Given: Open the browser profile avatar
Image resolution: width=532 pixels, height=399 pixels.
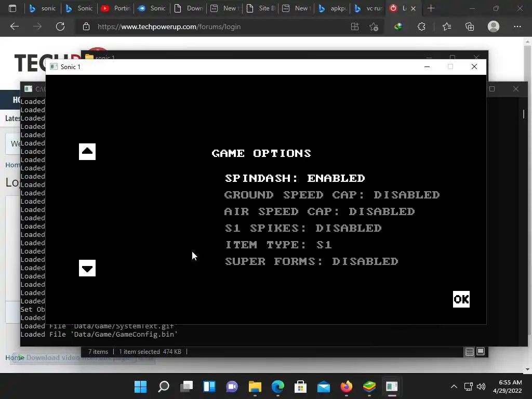Looking at the screenshot, I should (x=494, y=26).
